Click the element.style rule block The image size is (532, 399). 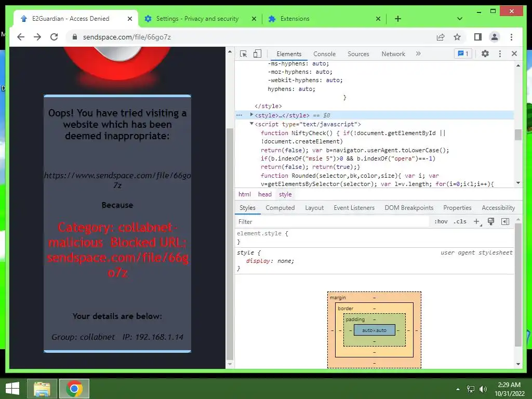375,237
